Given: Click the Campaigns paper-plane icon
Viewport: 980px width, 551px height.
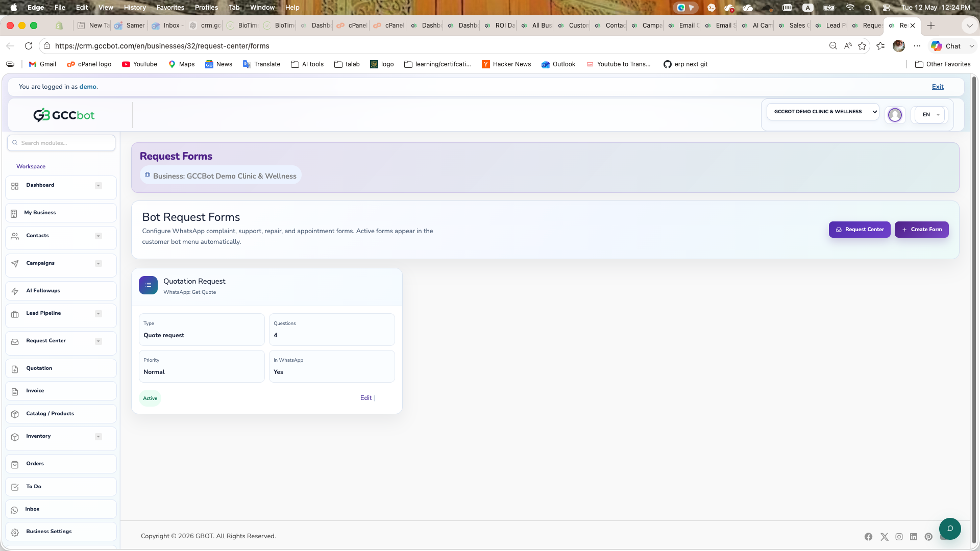Looking at the screenshot, I should 15,264.
